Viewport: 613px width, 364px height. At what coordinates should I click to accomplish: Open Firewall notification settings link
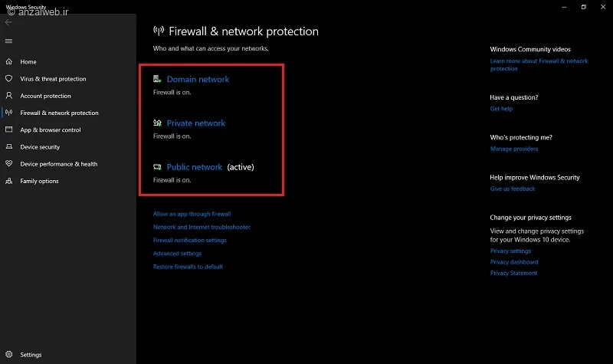189,241
